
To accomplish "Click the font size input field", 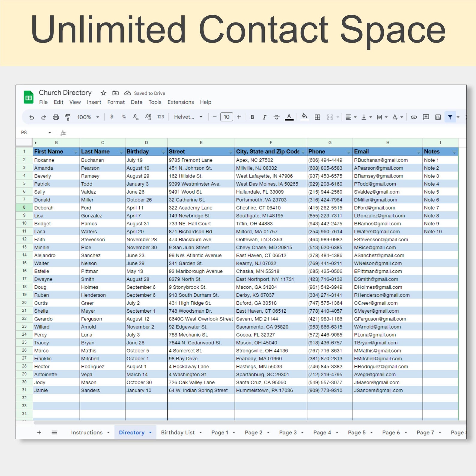I will [227, 117].
